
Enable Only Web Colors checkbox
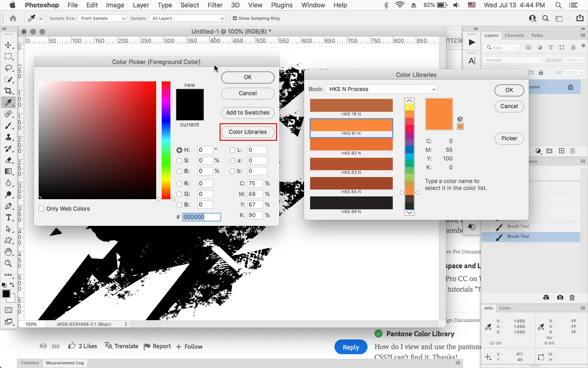(41, 208)
